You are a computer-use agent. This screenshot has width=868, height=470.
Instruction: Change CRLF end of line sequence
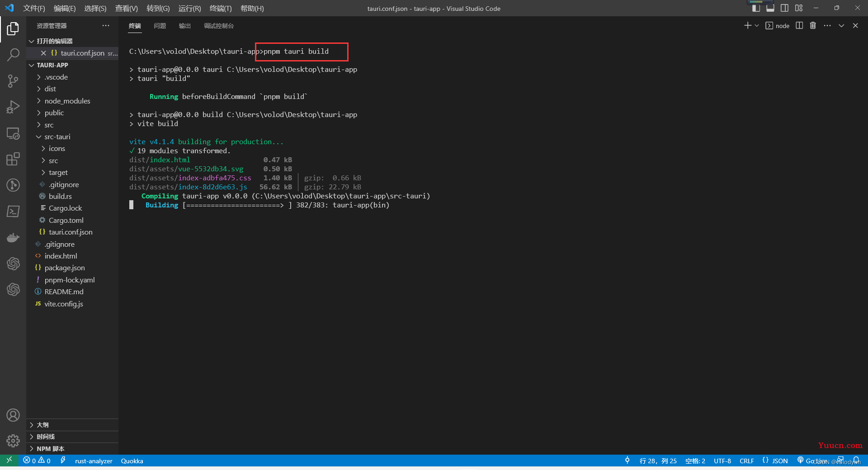click(747, 461)
